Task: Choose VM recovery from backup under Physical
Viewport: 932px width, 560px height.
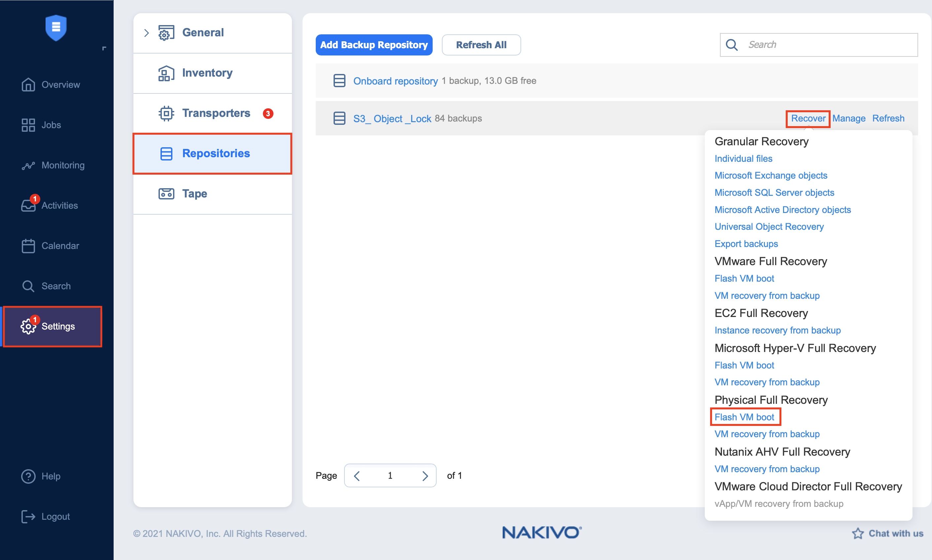Action: click(767, 434)
